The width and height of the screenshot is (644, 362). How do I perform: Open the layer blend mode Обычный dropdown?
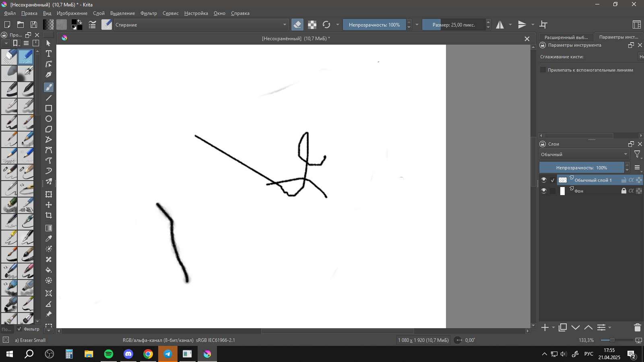[584, 154]
